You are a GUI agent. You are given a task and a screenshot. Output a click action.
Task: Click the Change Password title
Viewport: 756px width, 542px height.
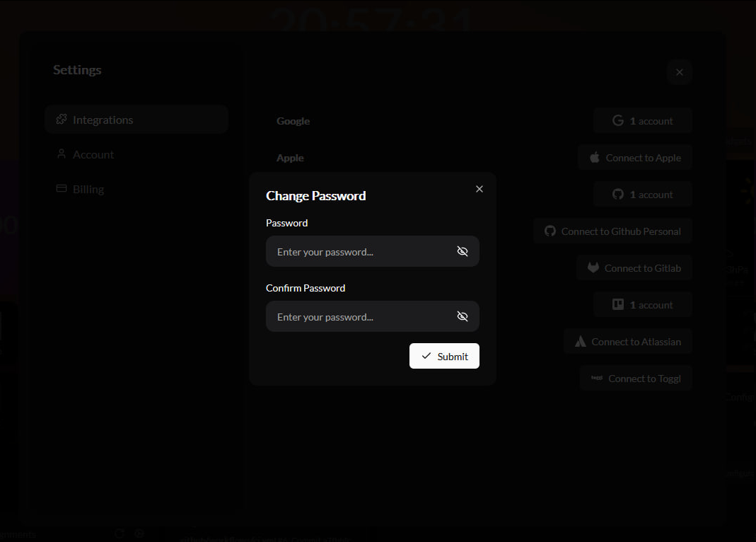coord(316,196)
